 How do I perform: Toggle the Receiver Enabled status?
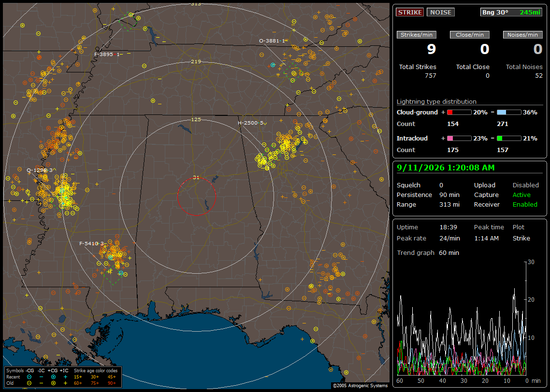click(525, 205)
